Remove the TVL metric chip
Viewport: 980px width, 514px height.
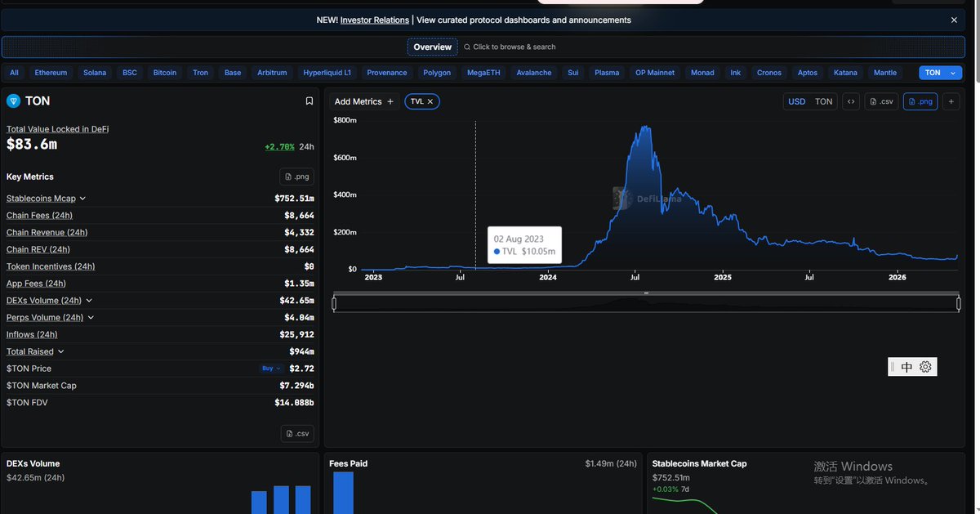click(430, 101)
